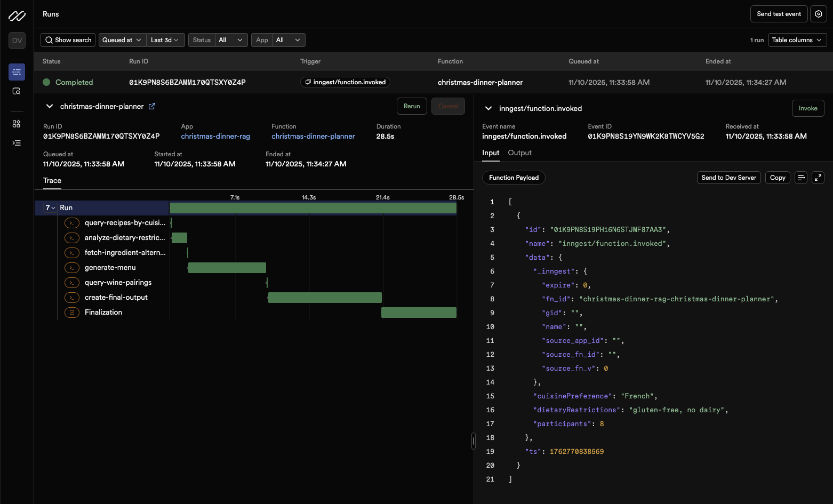The width and height of the screenshot is (833, 504).
Task: Open the Runs list sidebar icon
Action: pyautogui.click(x=17, y=72)
